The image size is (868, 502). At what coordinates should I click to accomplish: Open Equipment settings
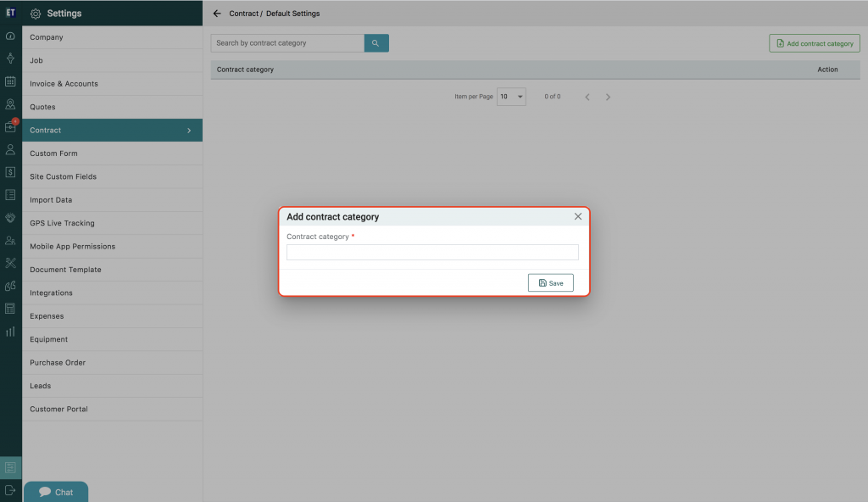(113, 340)
